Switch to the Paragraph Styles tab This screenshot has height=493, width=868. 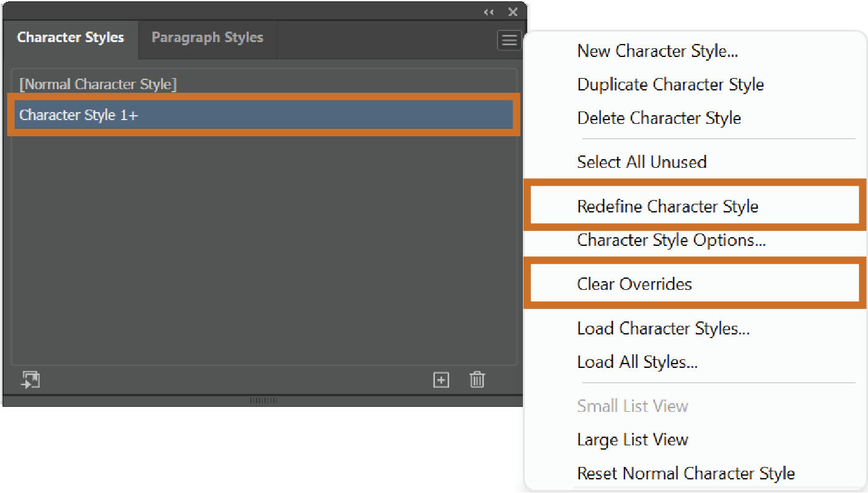coord(208,37)
